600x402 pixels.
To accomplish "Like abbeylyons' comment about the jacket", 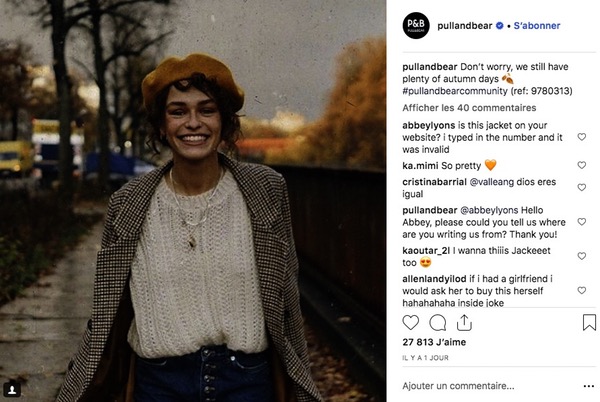I will click(582, 137).
